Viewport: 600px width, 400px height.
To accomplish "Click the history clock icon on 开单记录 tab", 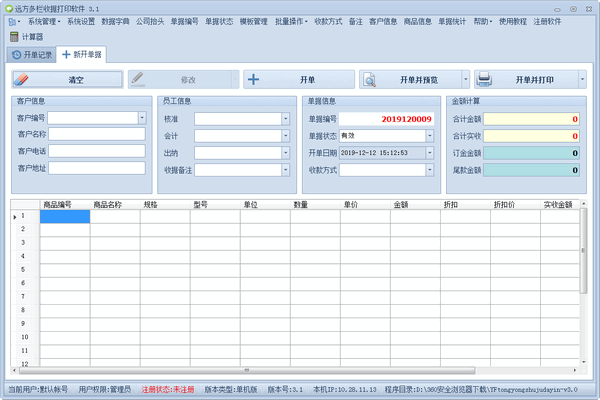I will (x=16, y=55).
